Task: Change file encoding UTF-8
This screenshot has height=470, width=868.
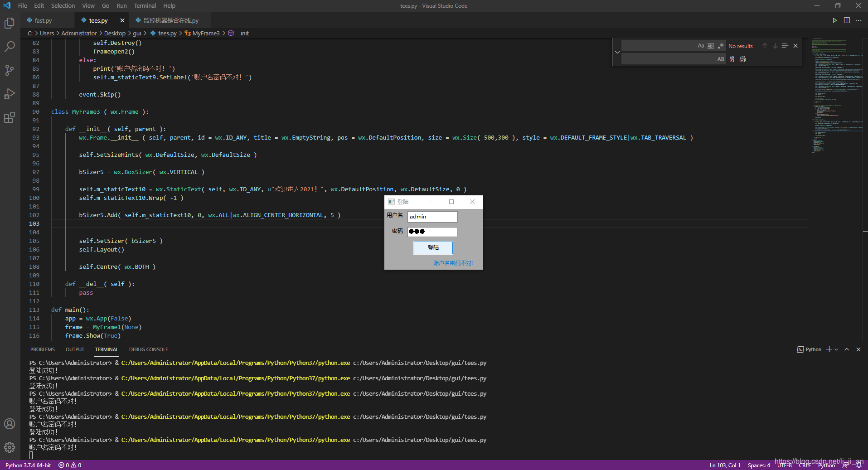Action: [x=785, y=465]
